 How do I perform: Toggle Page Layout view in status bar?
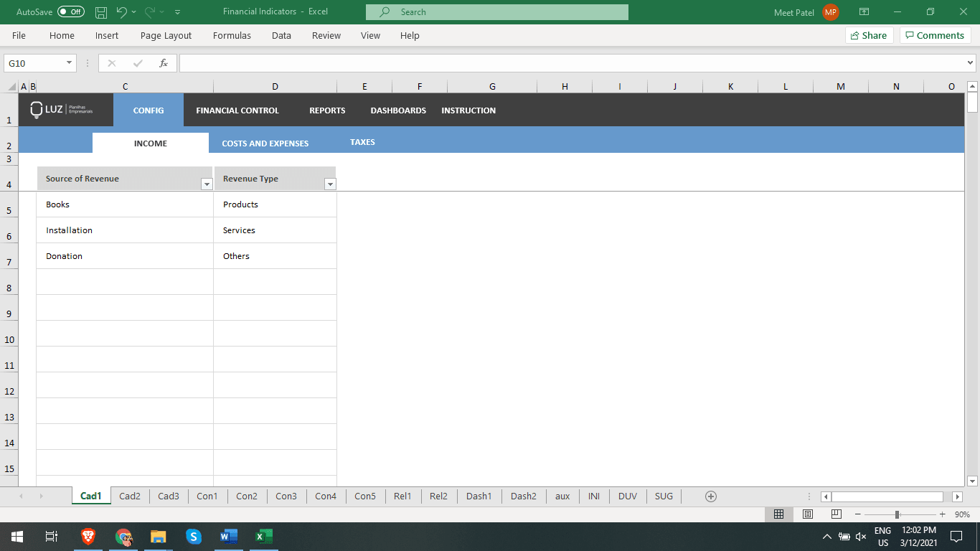tap(807, 514)
